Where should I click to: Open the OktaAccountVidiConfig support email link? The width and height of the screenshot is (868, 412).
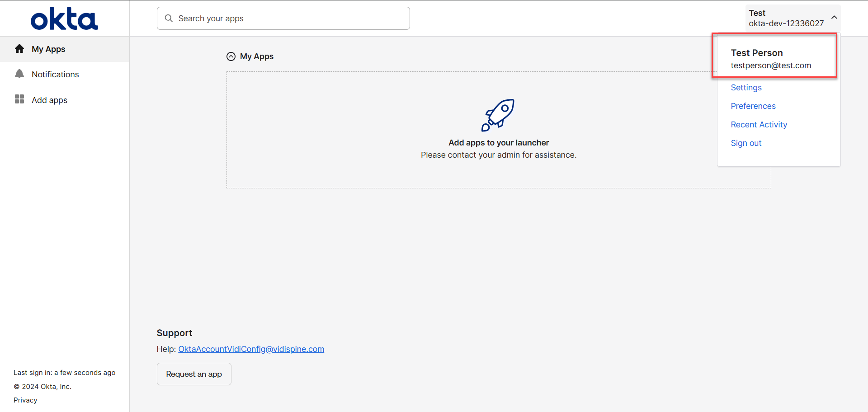(251, 349)
